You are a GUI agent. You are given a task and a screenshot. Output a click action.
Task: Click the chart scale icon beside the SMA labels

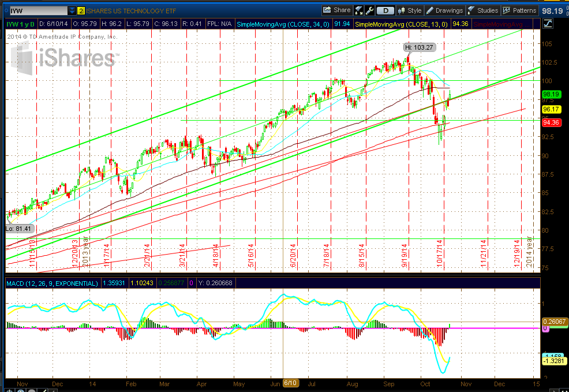coord(548,24)
